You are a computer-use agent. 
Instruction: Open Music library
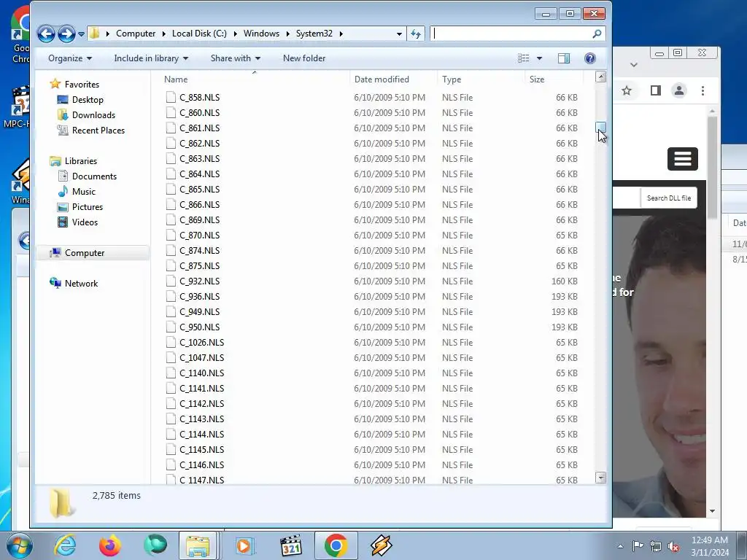pos(84,192)
